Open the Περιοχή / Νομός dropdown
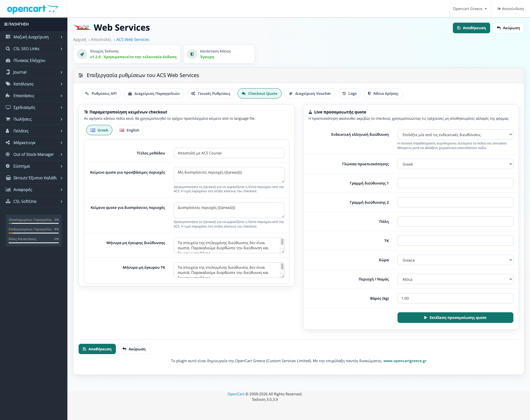 (455, 279)
